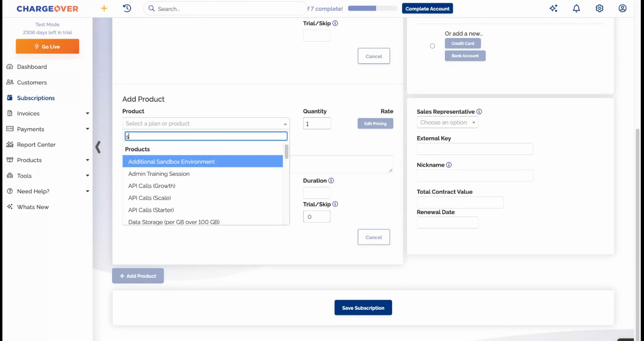Click the product list scrollbar thumb

(x=286, y=152)
